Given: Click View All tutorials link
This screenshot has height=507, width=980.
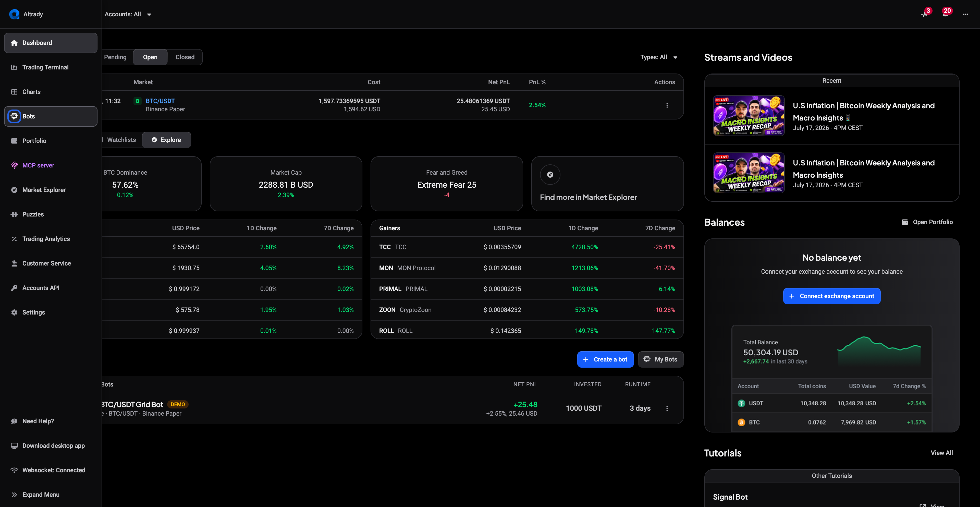Looking at the screenshot, I should pos(941,453).
